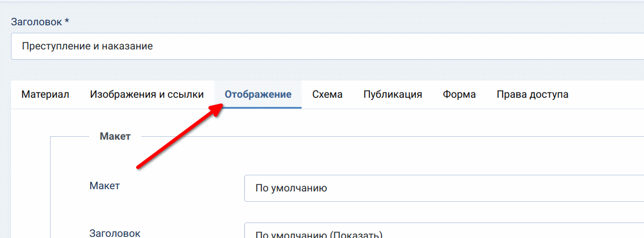Switch to the Форма tab
Viewport: 644px width, 238px height.
[459, 94]
